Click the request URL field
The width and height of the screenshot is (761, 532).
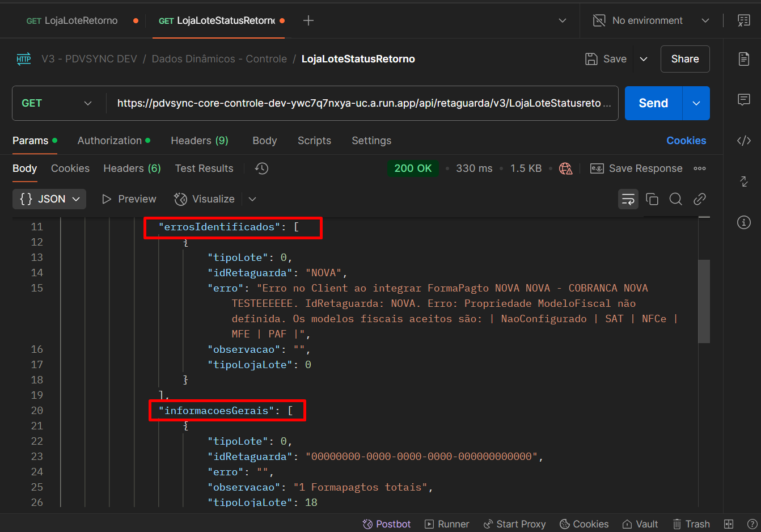(x=358, y=103)
